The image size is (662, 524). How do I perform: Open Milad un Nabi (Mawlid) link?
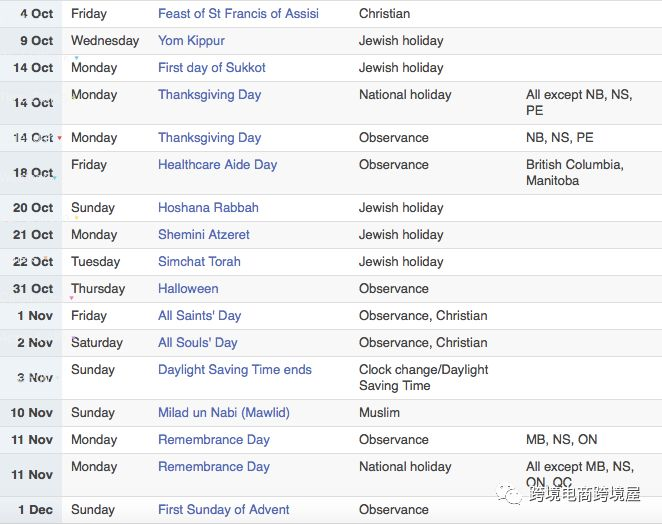224,413
